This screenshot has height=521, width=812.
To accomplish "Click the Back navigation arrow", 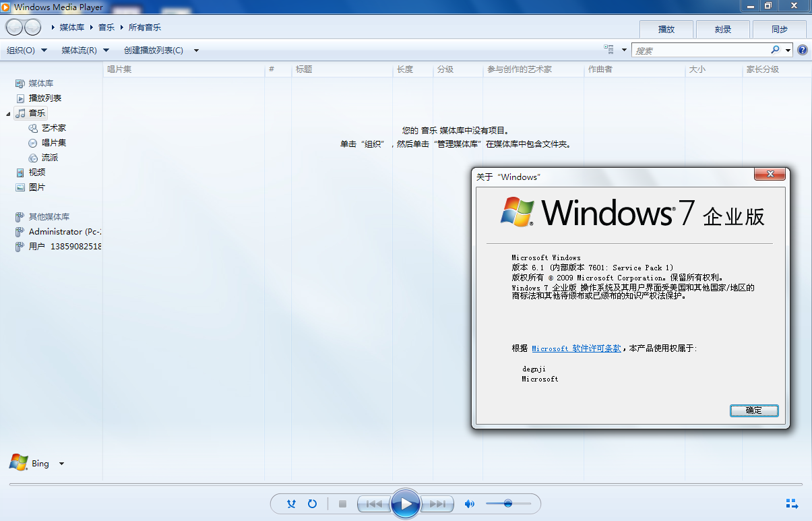I will coord(14,28).
